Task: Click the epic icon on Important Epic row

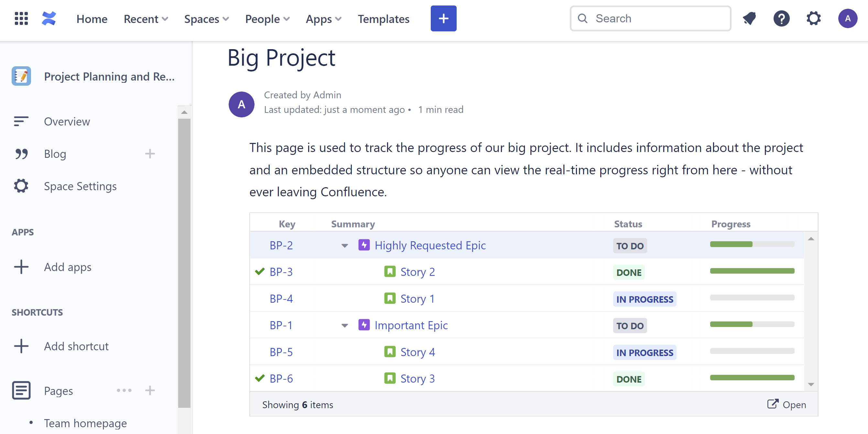Action: click(364, 325)
